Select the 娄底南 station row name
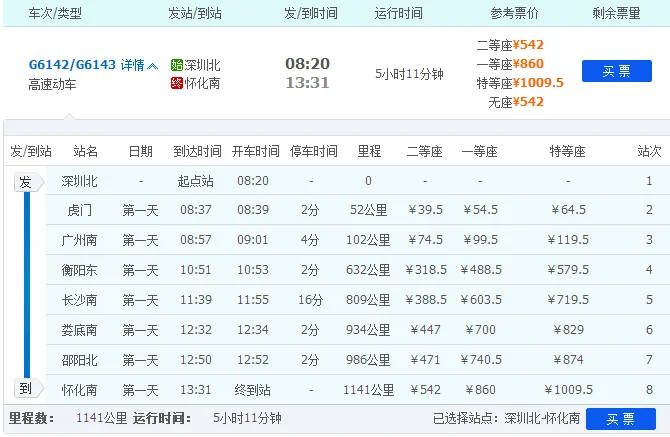 tap(79, 330)
